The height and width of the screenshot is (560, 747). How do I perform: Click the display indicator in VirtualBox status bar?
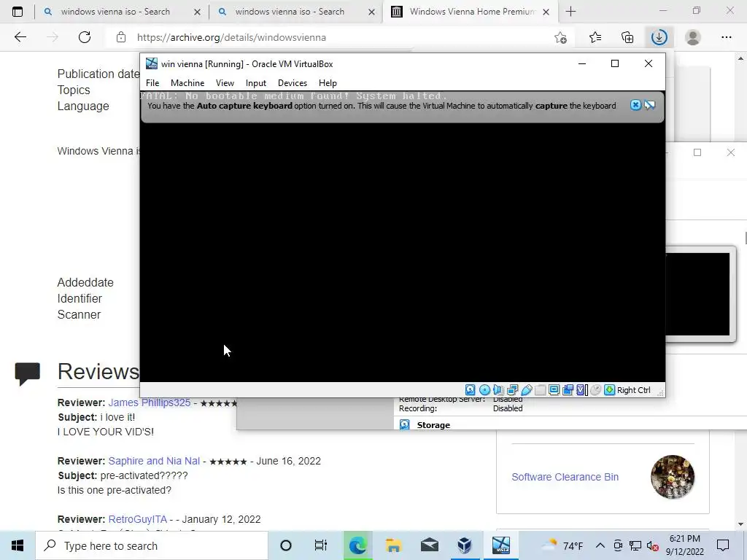click(554, 390)
